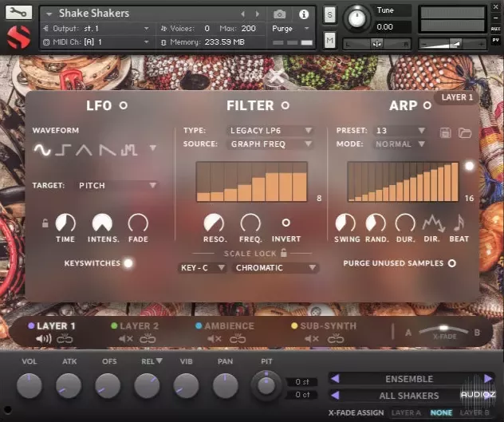Select the square LFO waveform
This screenshot has width=504, height=422.
click(63, 149)
